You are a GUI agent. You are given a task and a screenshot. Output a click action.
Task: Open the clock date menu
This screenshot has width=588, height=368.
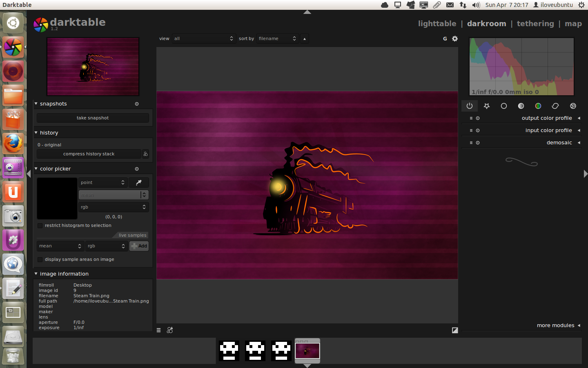507,5
